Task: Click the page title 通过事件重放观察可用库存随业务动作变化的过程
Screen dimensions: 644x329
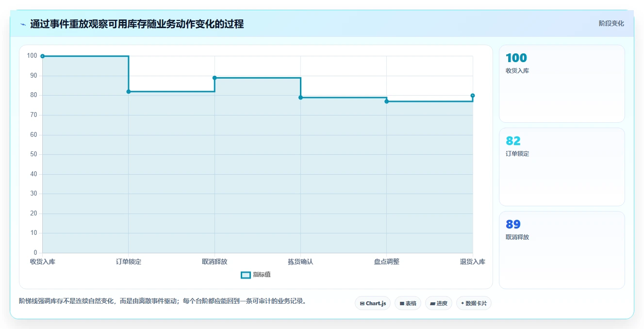Action: (x=137, y=24)
